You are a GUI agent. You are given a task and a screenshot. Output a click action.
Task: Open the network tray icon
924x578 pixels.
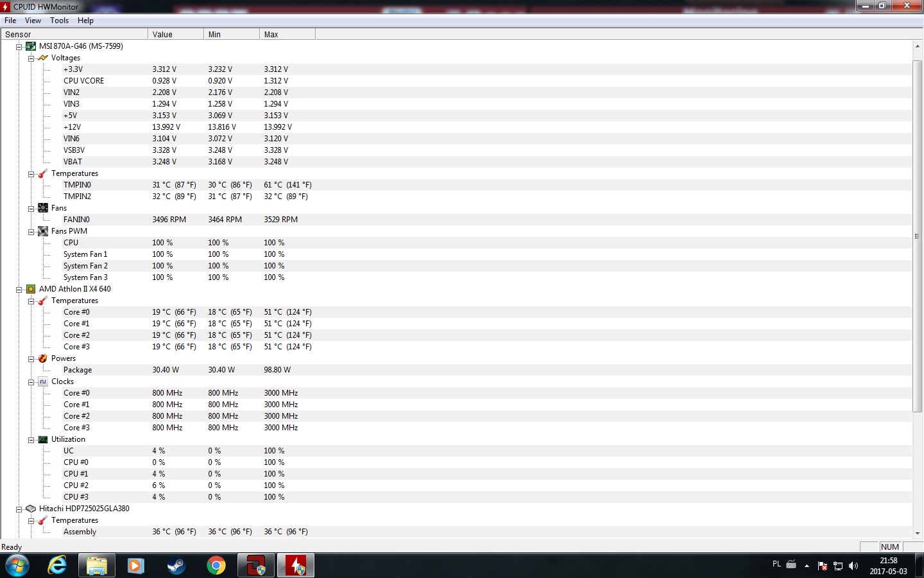coord(838,566)
